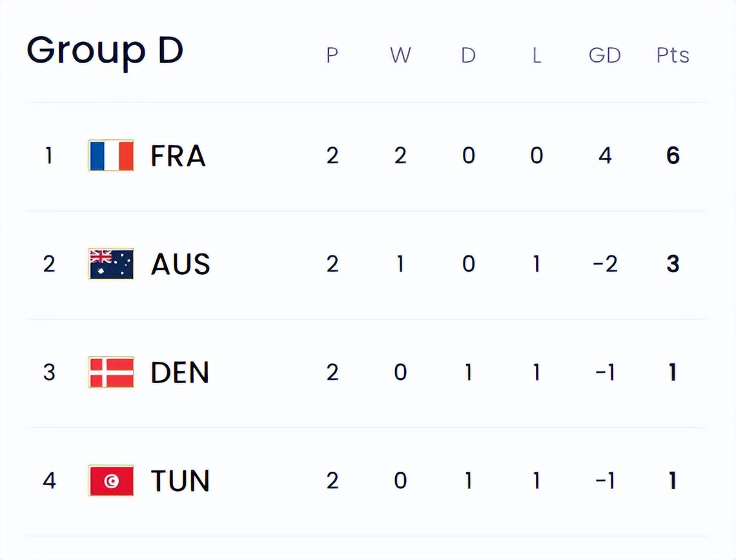Click Australia's points total of 3
736x560 pixels.
[x=673, y=265]
